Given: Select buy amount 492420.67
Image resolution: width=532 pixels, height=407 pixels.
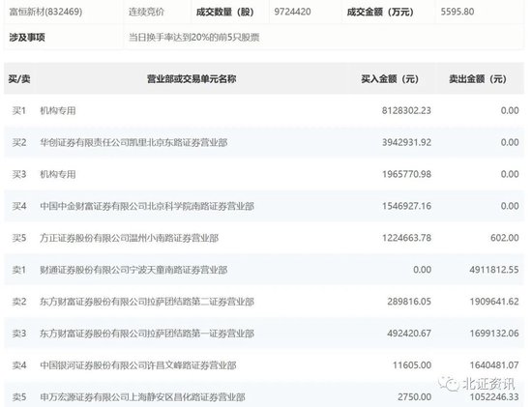Looking at the screenshot, I should point(409,334).
